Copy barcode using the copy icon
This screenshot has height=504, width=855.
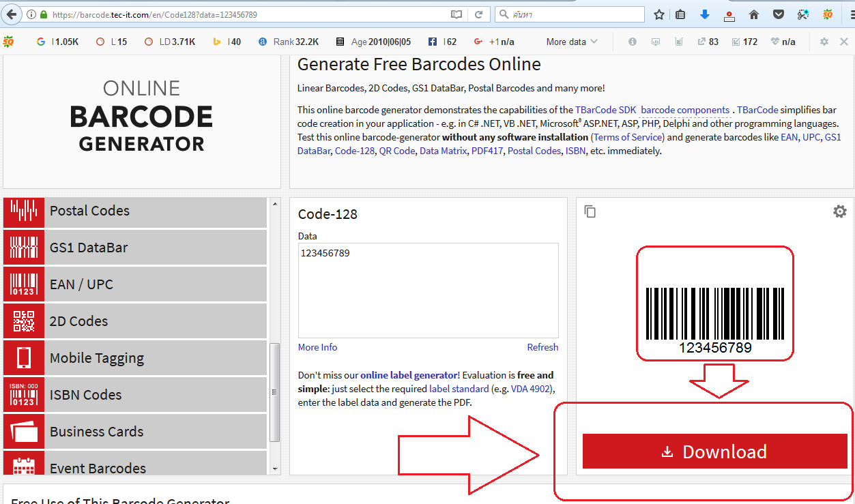click(x=590, y=211)
